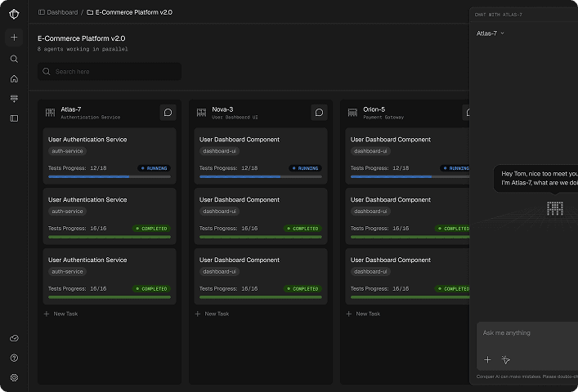This screenshot has width=578, height=392.
Task: Open help via question mark icon
Action: (14, 358)
